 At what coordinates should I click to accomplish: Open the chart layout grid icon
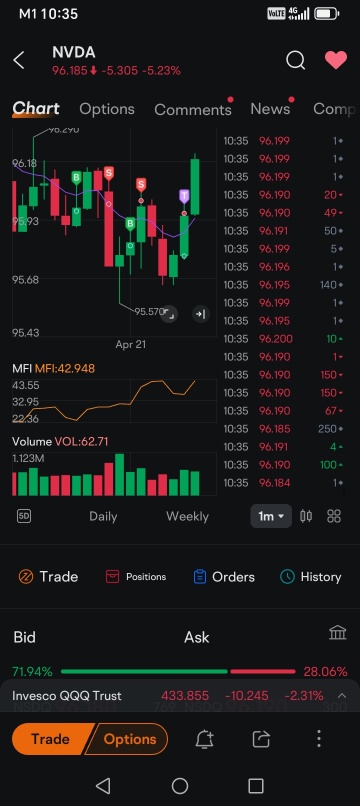[x=334, y=516]
